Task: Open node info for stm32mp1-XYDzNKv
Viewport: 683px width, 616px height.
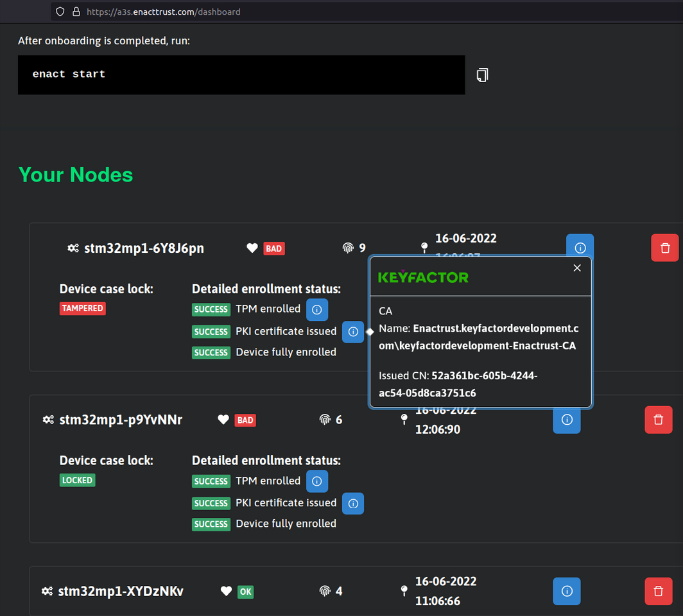Action: tap(566, 591)
